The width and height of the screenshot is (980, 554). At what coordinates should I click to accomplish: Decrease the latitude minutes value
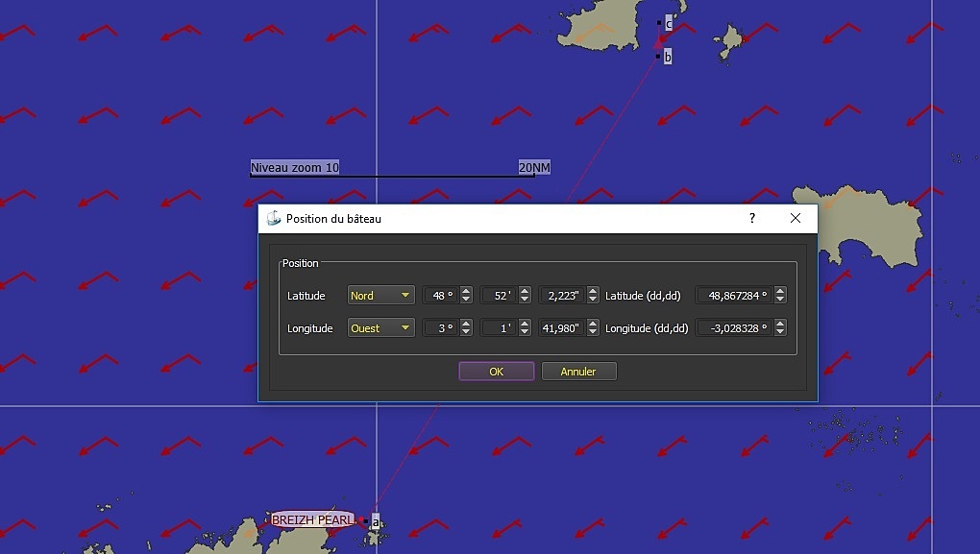[x=525, y=300]
